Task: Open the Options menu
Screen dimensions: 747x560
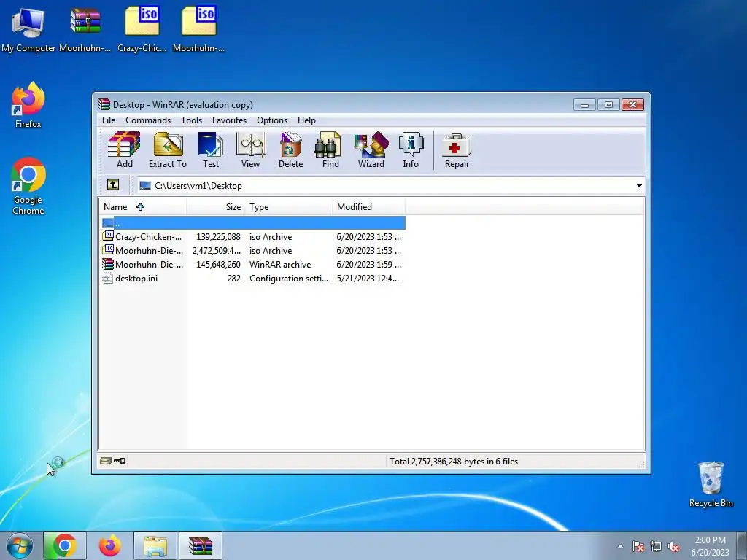Action: point(272,120)
